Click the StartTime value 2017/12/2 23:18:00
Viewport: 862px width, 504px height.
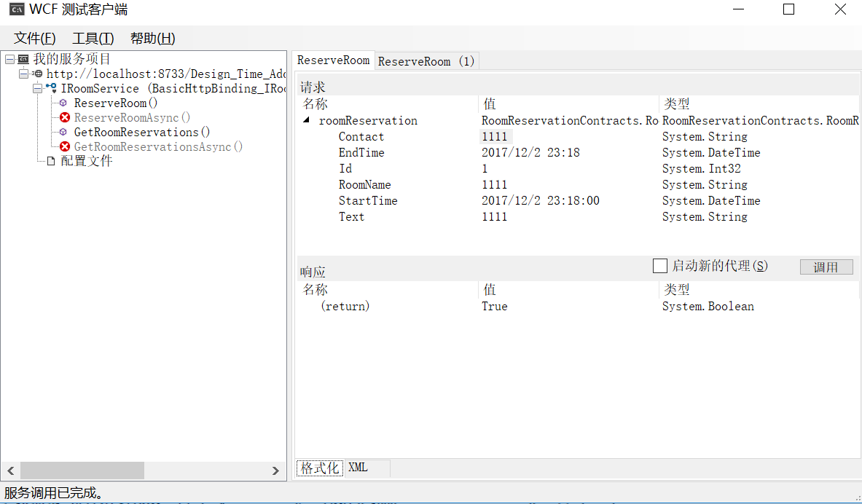[541, 200]
